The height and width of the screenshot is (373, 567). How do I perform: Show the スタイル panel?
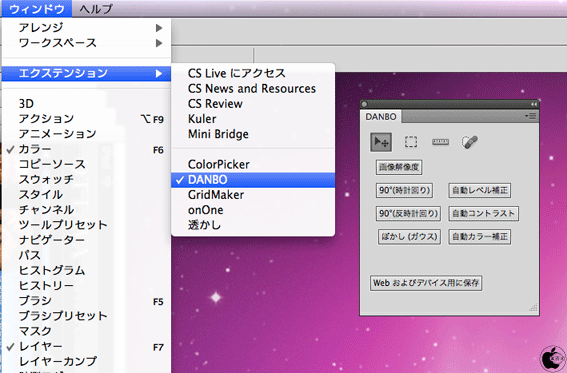click(x=86, y=195)
